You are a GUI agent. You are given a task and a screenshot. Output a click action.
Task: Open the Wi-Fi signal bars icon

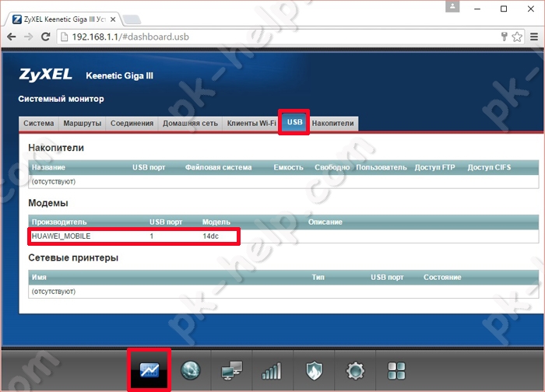tap(272, 371)
